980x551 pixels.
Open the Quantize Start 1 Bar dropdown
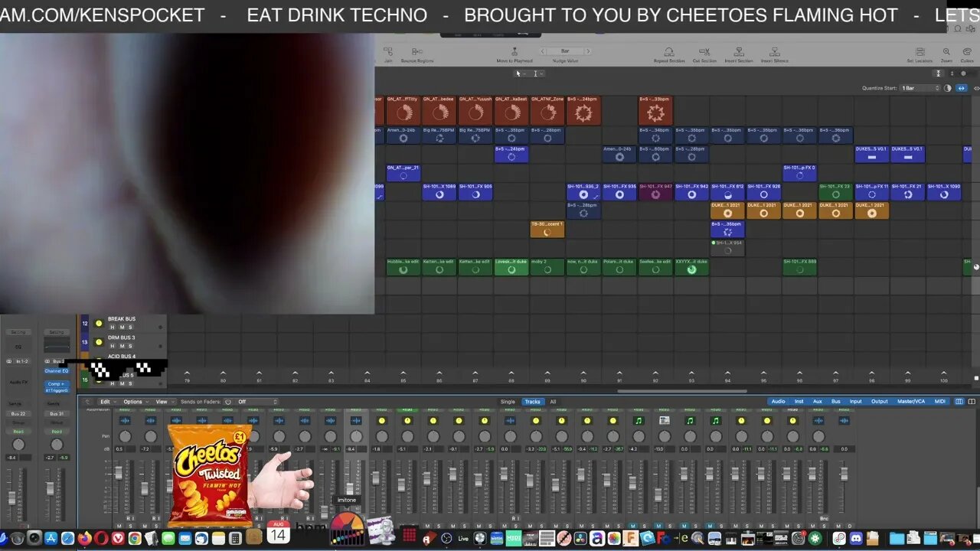[x=920, y=88]
